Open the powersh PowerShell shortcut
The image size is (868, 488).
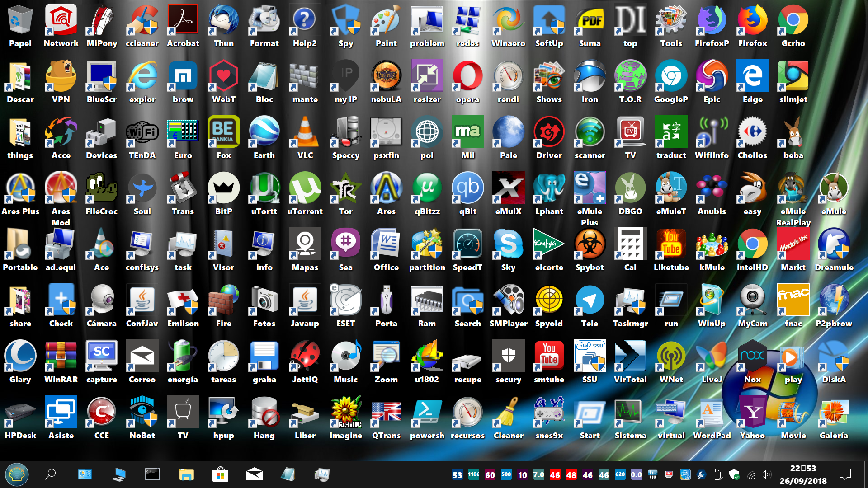[x=427, y=418]
